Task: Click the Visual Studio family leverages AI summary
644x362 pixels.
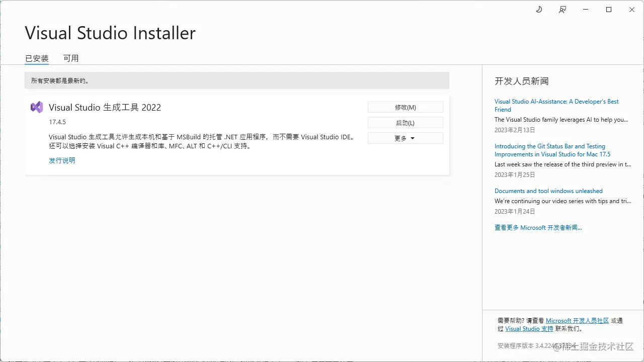Action: (x=561, y=120)
